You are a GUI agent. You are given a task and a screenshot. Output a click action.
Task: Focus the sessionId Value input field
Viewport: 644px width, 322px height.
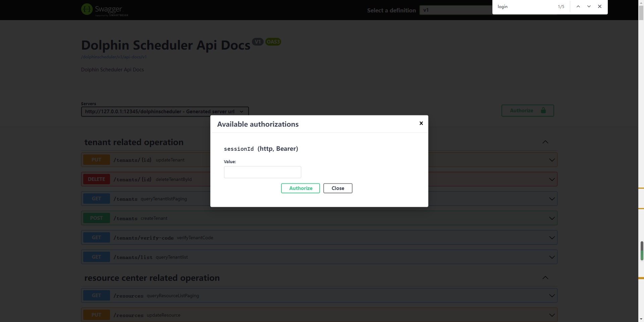(x=263, y=172)
